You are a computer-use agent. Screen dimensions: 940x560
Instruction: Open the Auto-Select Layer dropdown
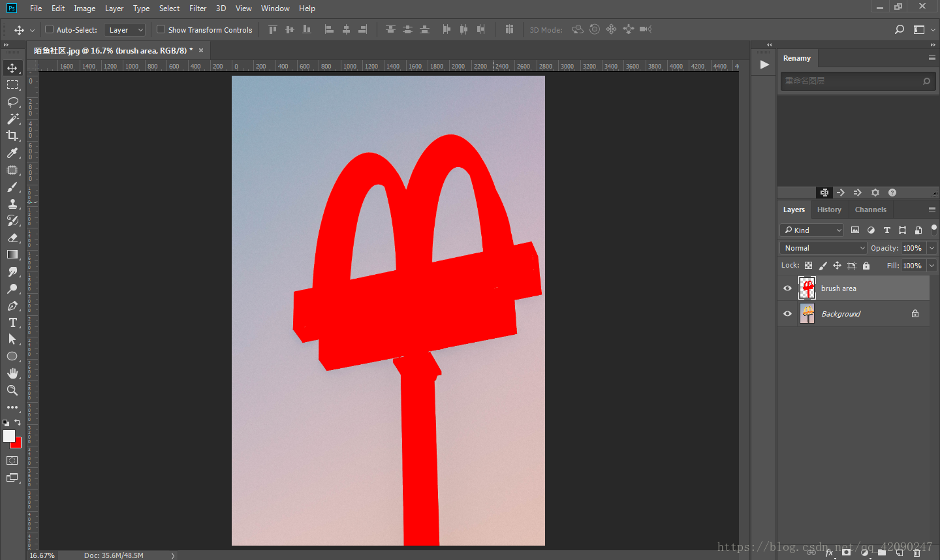[124, 30]
